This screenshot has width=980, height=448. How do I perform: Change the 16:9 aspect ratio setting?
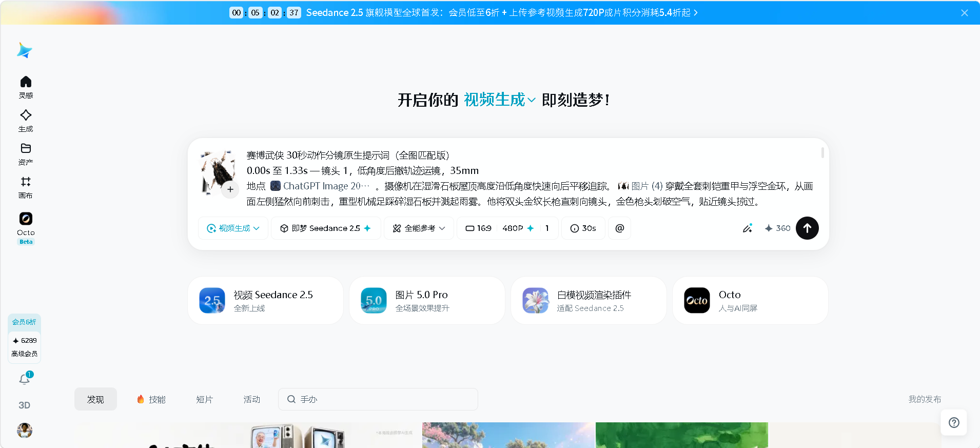(x=478, y=228)
